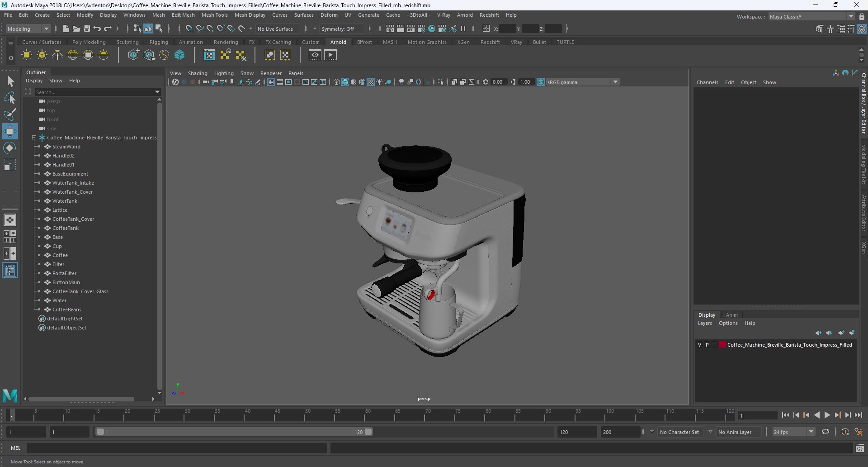Go to the start of playback range
Screen dimensions: 868x467
point(786,415)
